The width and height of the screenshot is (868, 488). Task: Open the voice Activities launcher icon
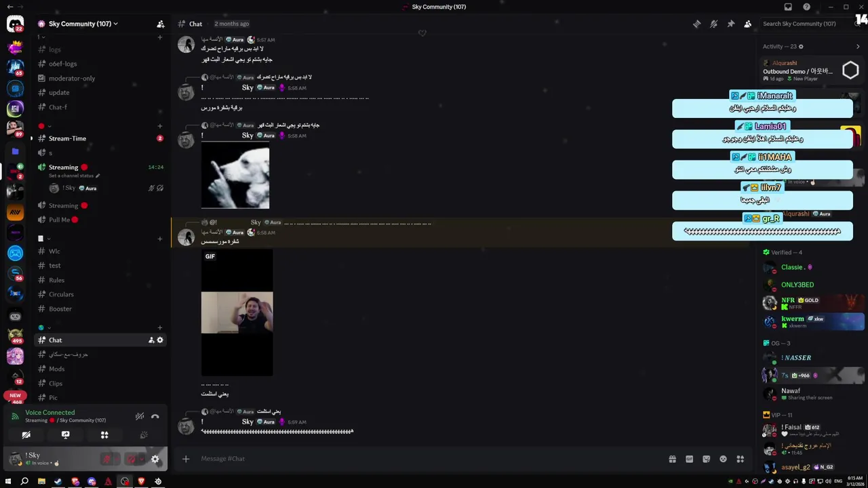(x=104, y=435)
